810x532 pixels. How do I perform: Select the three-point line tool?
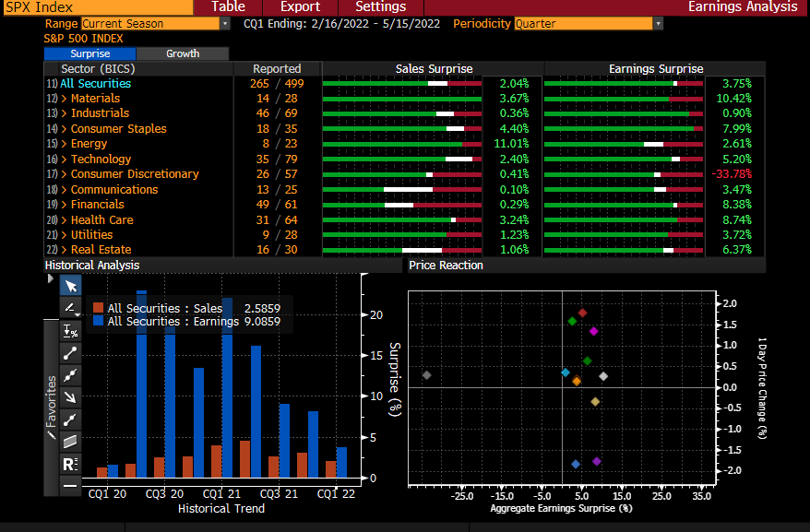click(71, 375)
